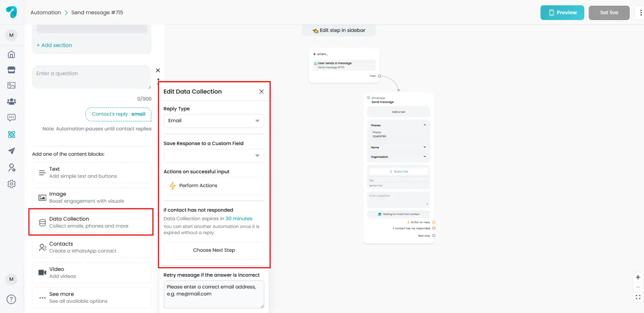
Task: Open the chat messages sidebar icon
Action: (x=11, y=118)
